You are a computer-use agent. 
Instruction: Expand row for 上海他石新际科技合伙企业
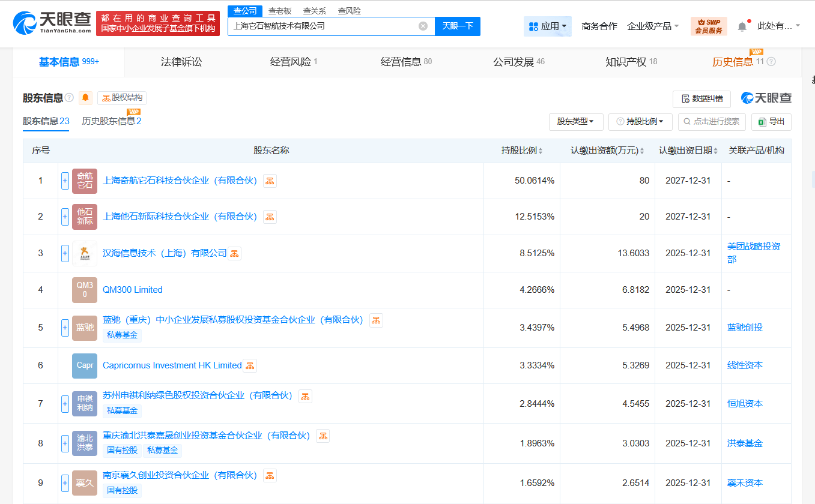click(65, 217)
